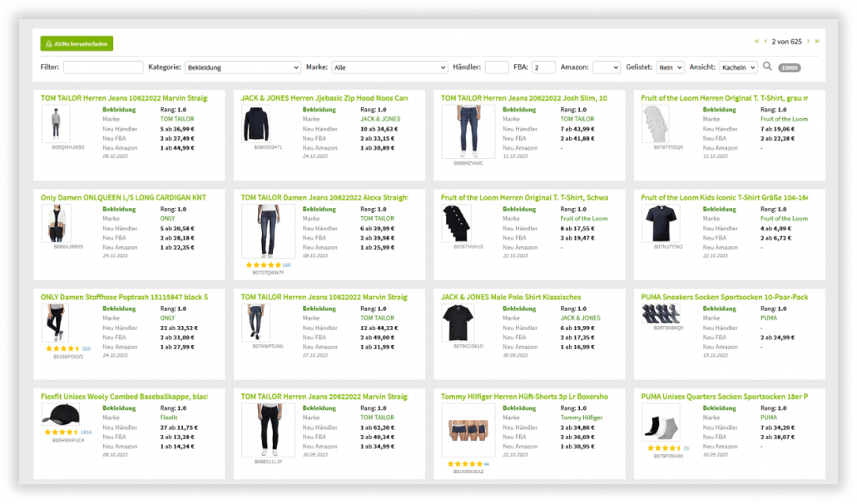Click the black polo shirt image
The width and height of the screenshot is (857, 504).
click(x=458, y=323)
